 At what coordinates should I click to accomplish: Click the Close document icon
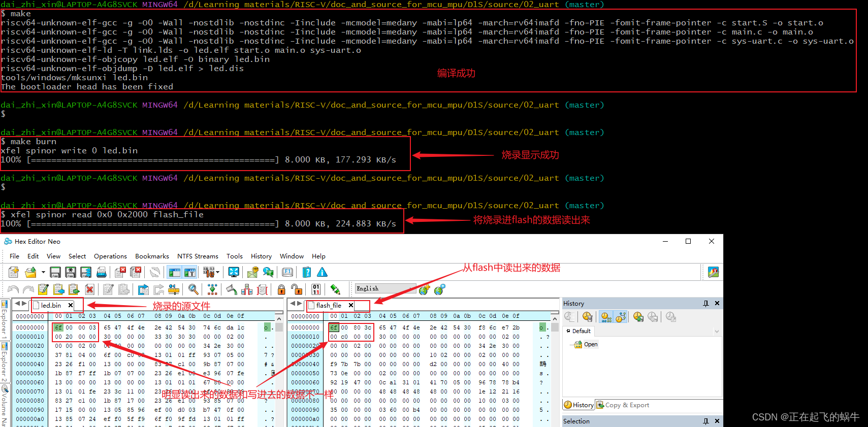pyautogui.click(x=120, y=272)
